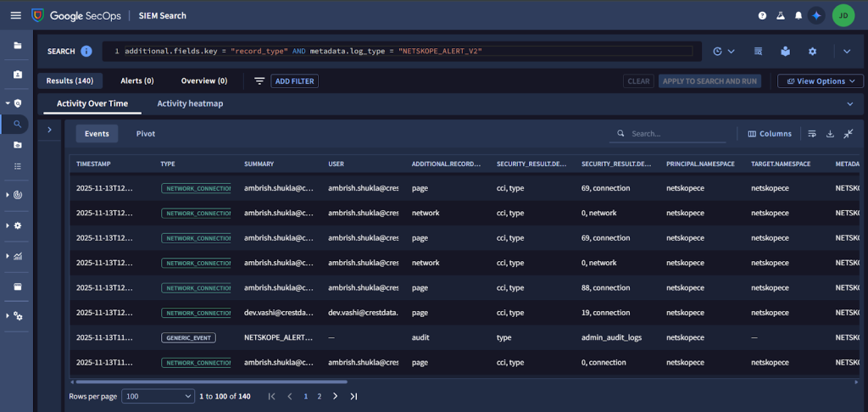Click the UDM search query field
This screenshot has width=868, height=412.
409,51
